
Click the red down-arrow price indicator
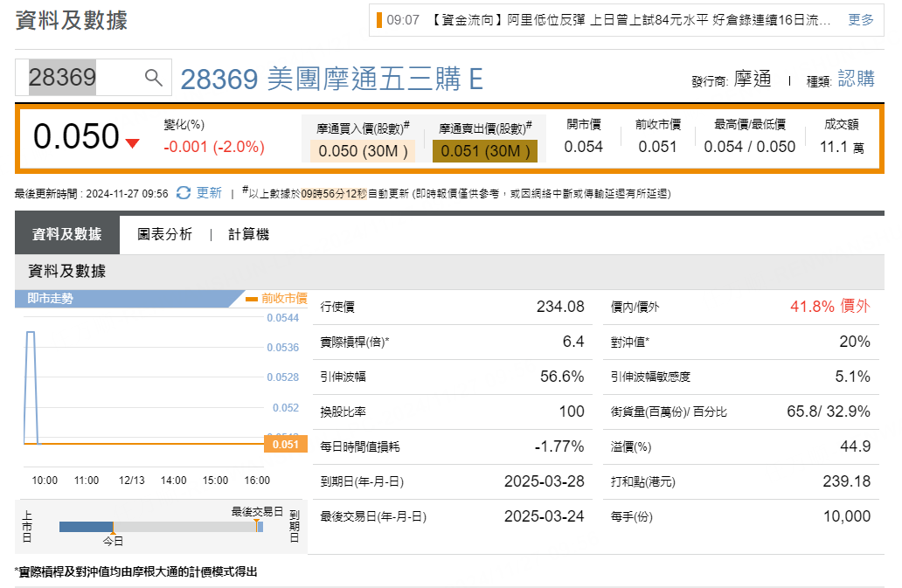coord(132,143)
